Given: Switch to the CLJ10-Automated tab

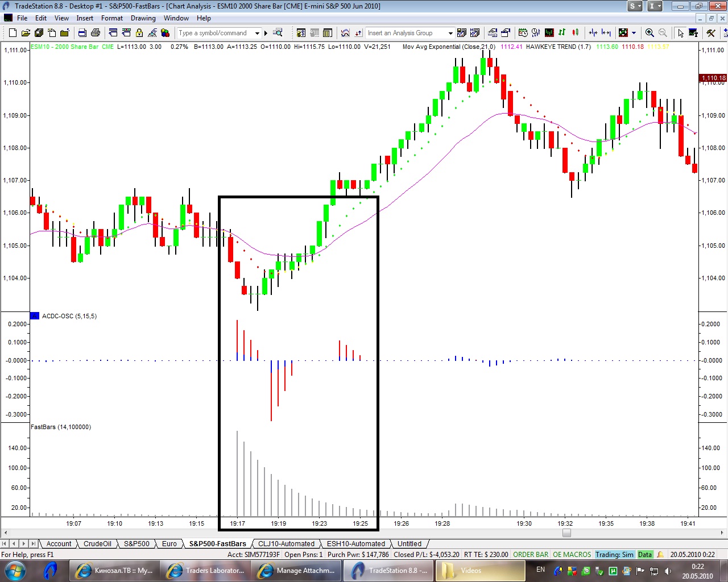Looking at the screenshot, I should point(286,544).
